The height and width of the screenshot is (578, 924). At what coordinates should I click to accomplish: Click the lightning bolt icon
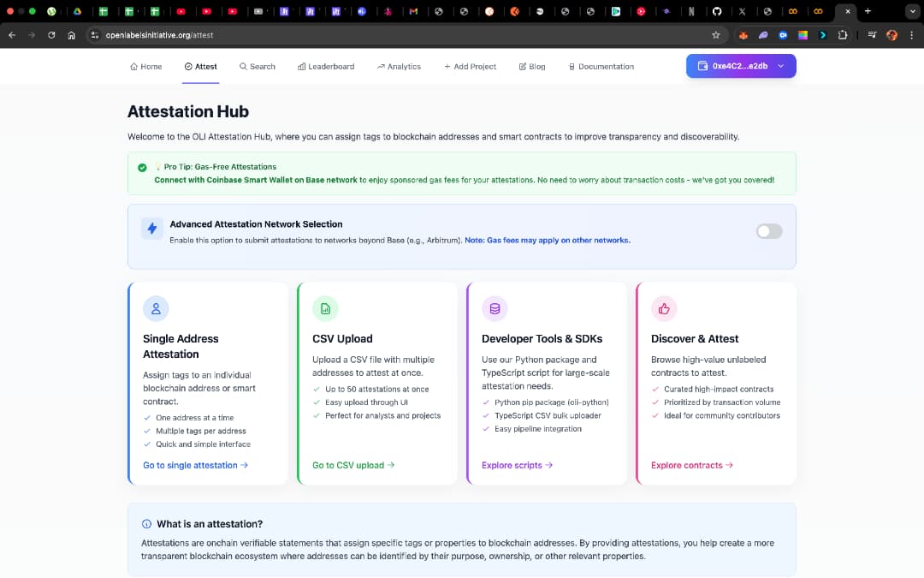pos(152,229)
